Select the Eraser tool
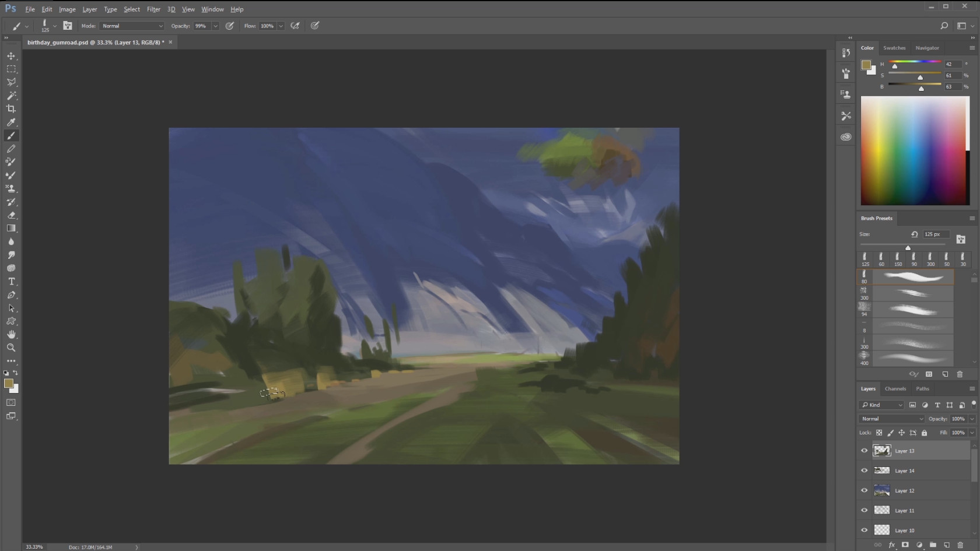 (11, 215)
